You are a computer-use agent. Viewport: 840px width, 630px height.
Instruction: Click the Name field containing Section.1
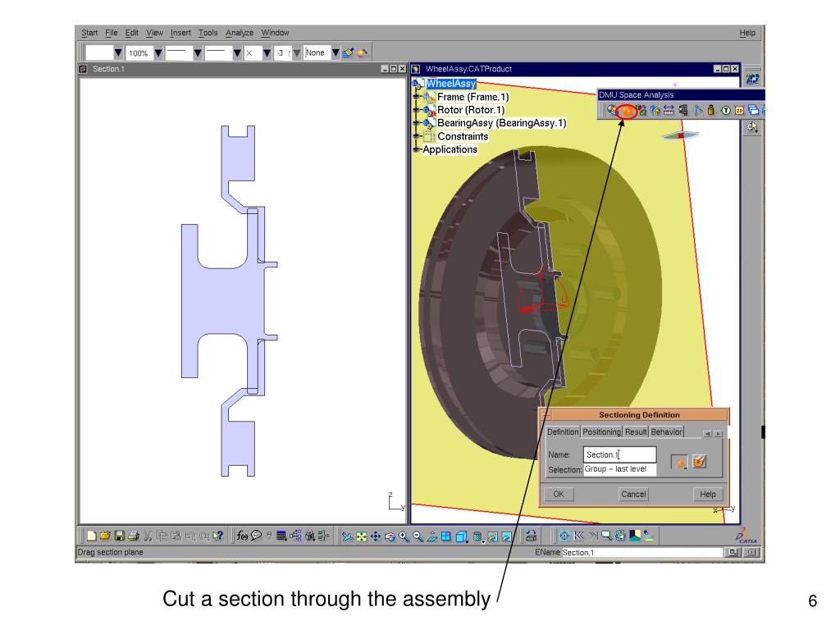coord(620,454)
